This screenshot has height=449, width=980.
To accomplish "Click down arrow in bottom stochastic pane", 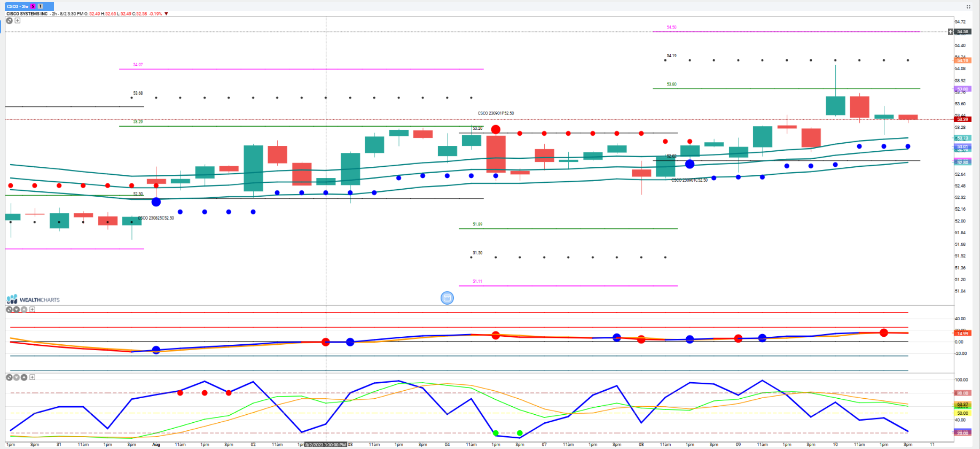I will click(17, 377).
